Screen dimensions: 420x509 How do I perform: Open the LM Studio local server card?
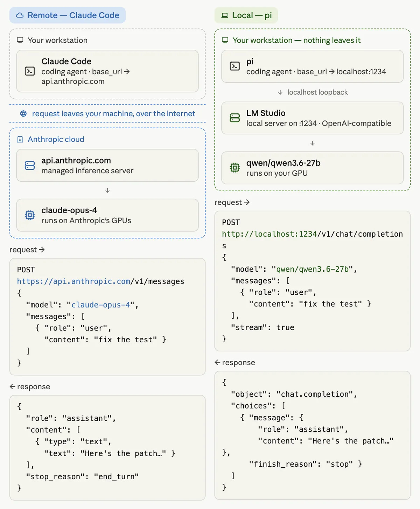313,118
